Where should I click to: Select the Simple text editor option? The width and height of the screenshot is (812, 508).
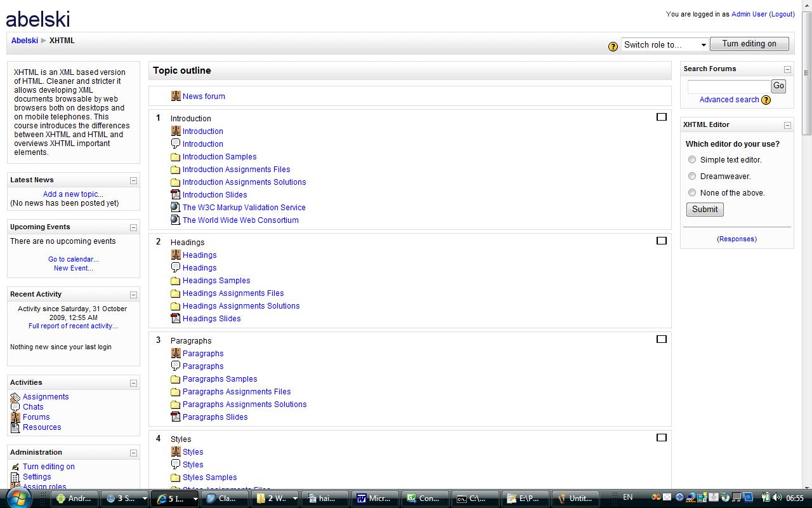(692, 159)
